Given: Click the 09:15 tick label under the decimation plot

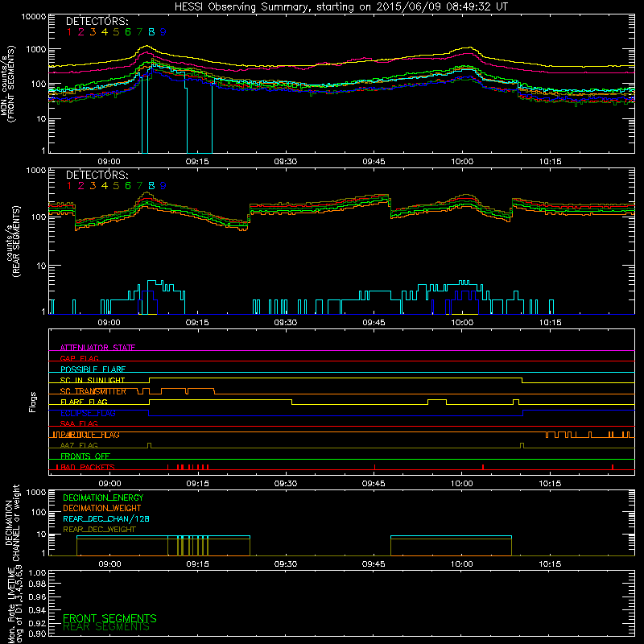Looking at the screenshot, I should (x=197, y=564).
